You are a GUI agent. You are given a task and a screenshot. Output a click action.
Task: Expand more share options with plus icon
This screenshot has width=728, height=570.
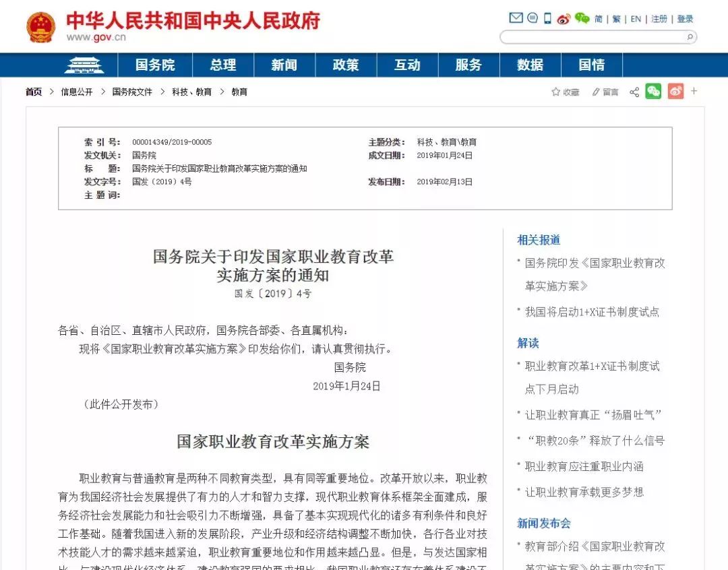coord(694,91)
